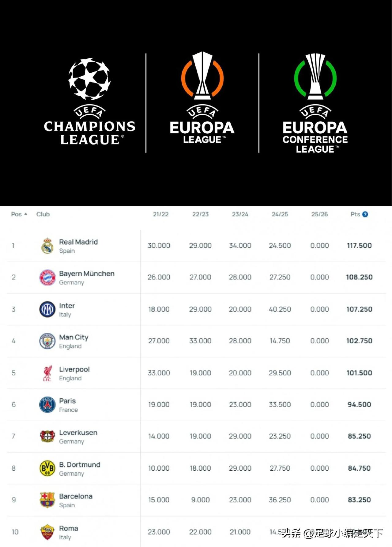Click the Barcelona club crest
This screenshot has width=392, height=547.
(x=47, y=500)
